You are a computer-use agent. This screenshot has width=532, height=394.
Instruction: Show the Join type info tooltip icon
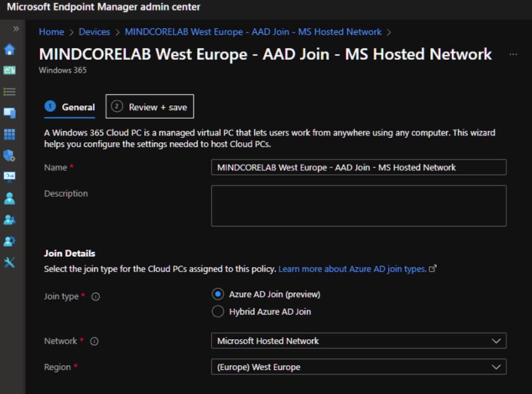[96, 297]
